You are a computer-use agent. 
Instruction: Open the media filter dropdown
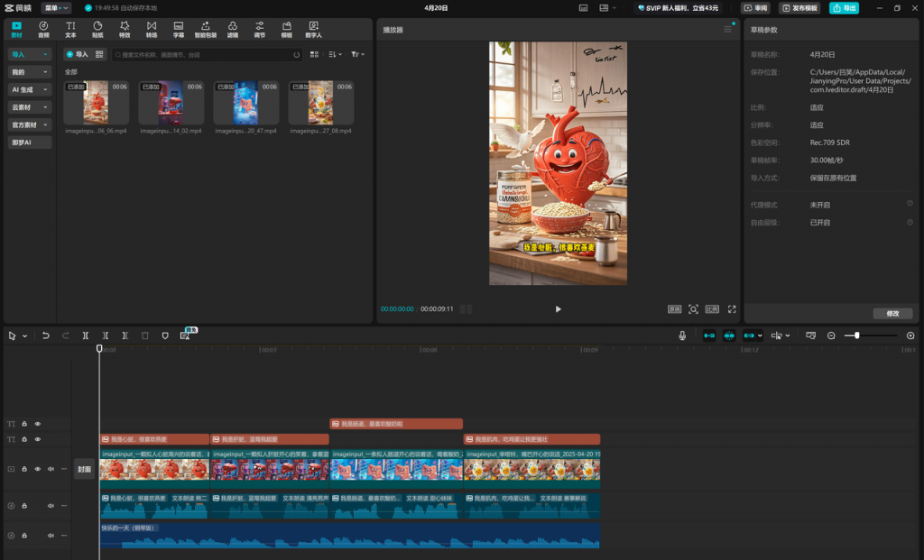pyautogui.click(x=357, y=54)
